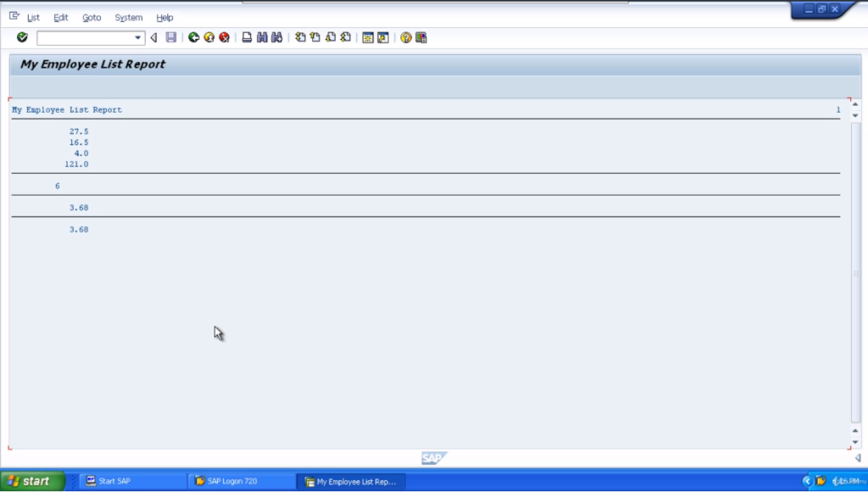Open the Help menu
The image size is (868, 492).
164,18
